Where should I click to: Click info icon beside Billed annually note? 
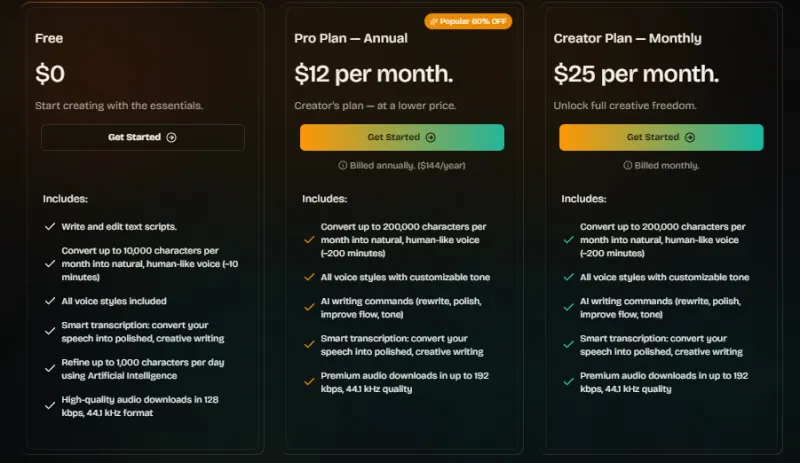point(342,165)
